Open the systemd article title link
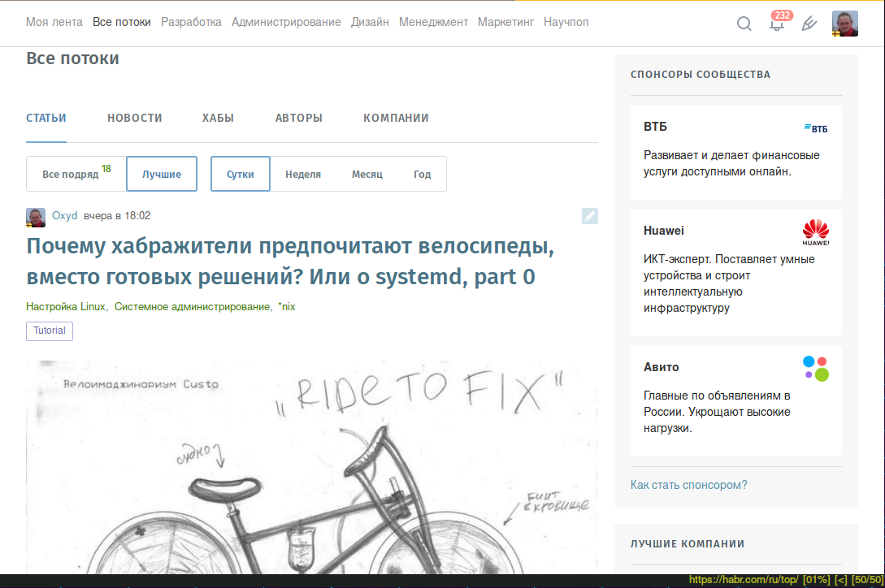The width and height of the screenshot is (885, 588). tap(290, 262)
